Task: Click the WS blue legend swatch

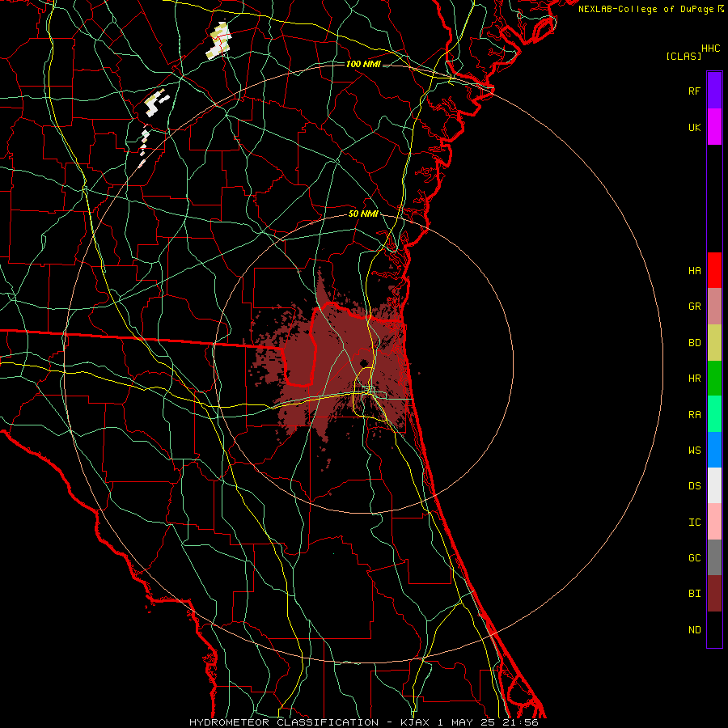Action: 714,450
